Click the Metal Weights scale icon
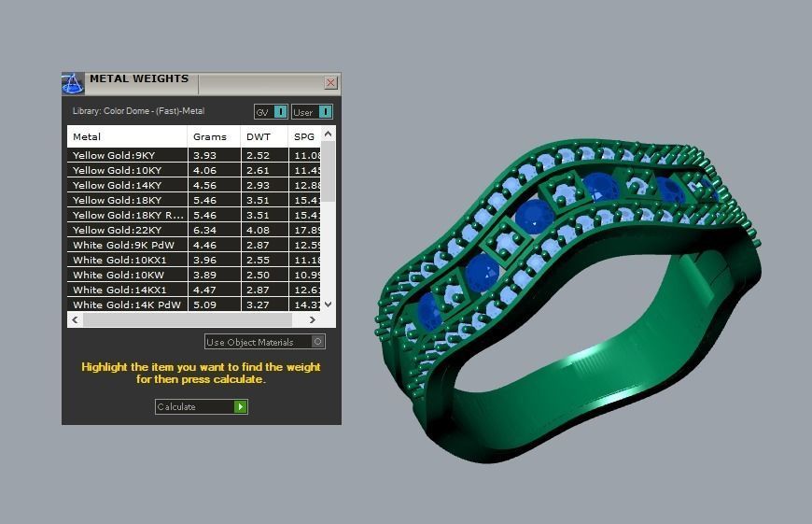Screen dimensions: 812x524 point(73,83)
